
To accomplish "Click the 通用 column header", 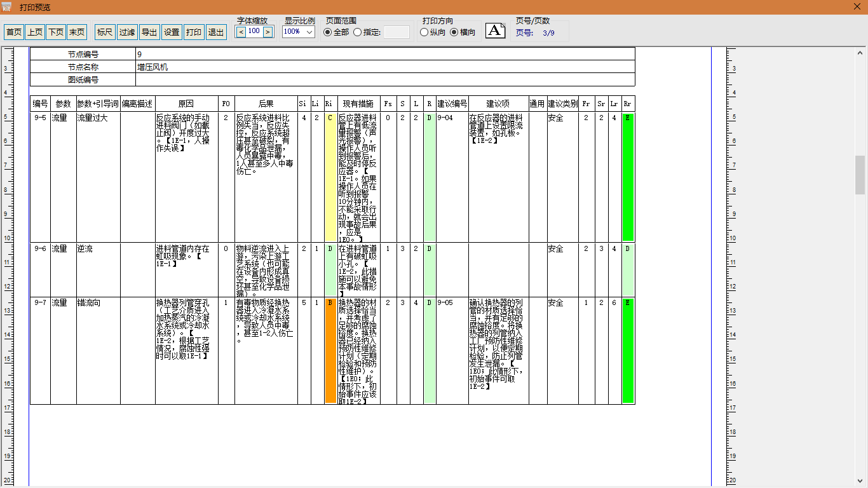I will tap(538, 104).
